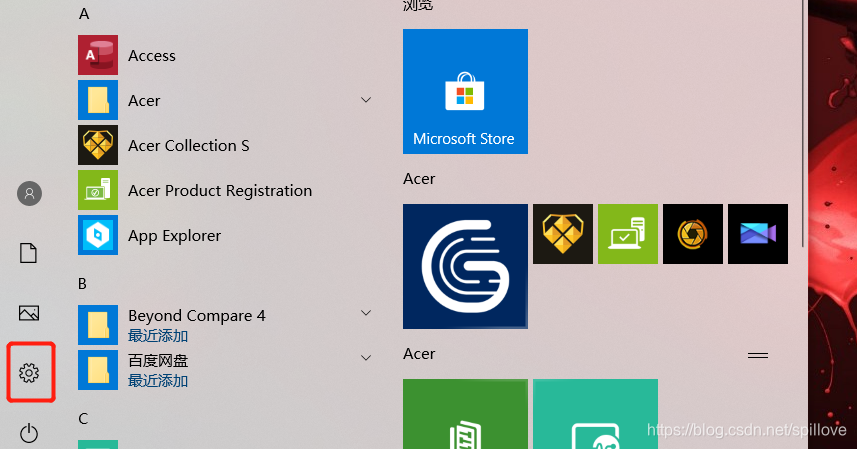Image resolution: width=857 pixels, height=449 pixels.
Task: Open the Acer Collection heart tile
Action: pyautogui.click(x=563, y=234)
